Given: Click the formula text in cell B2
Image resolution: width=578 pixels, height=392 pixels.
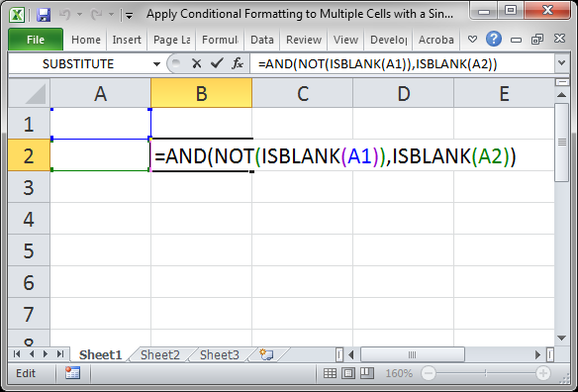Looking at the screenshot, I should click(x=336, y=156).
